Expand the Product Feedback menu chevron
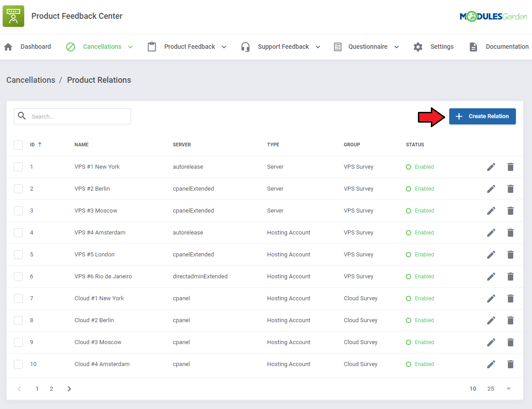This screenshot has width=532, height=409. [x=224, y=47]
